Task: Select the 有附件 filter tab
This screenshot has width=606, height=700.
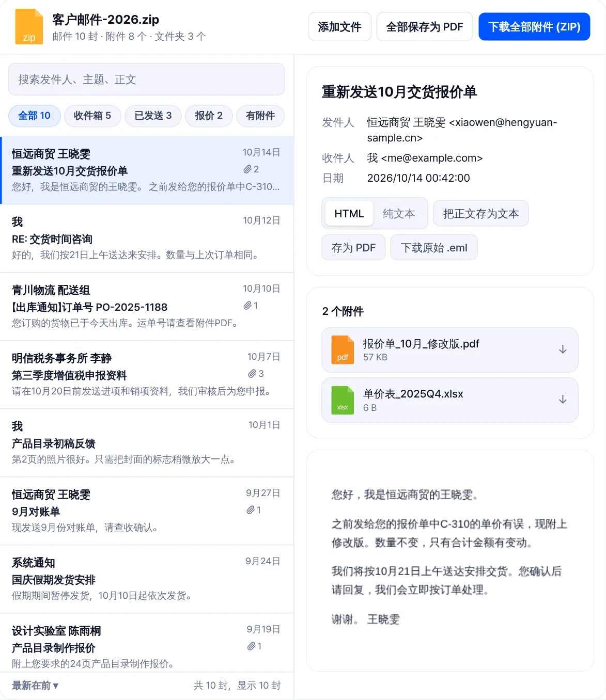Action: (x=260, y=116)
